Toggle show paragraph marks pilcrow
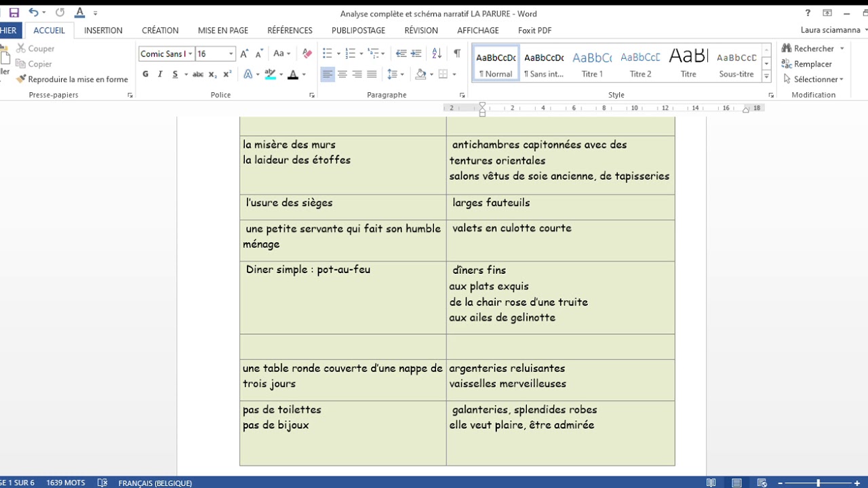Image resolution: width=868 pixels, height=488 pixels. pyautogui.click(x=457, y=54)
